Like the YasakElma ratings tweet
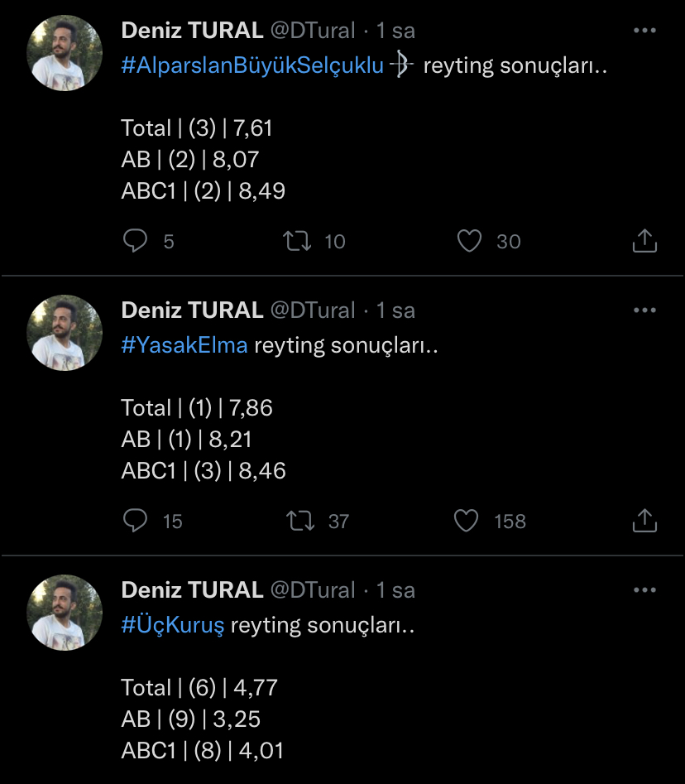 pos(467,521)
